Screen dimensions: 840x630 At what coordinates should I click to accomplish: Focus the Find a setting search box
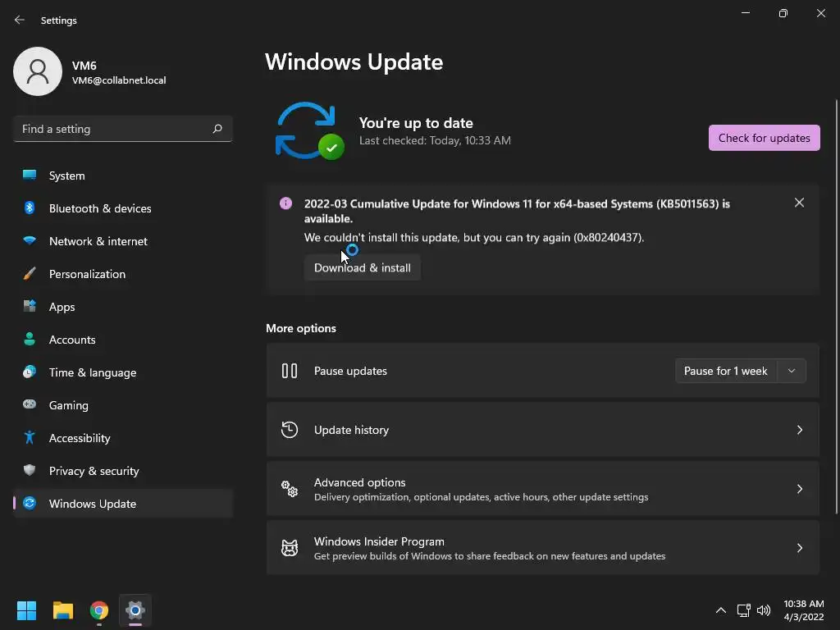113,129
